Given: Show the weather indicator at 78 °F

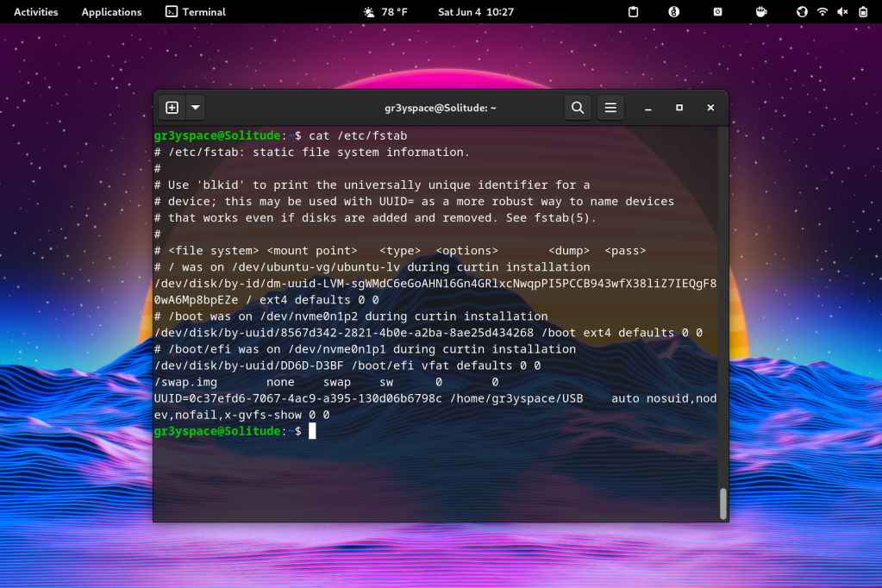Looking at the screenshot, I should click(385, 12).
